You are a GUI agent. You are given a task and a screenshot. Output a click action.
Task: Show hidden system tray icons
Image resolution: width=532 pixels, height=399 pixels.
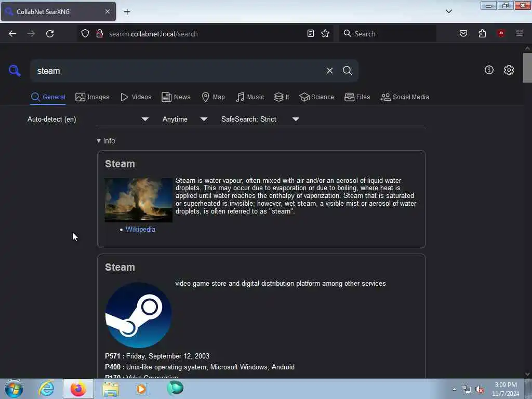[x=454, y=389]
